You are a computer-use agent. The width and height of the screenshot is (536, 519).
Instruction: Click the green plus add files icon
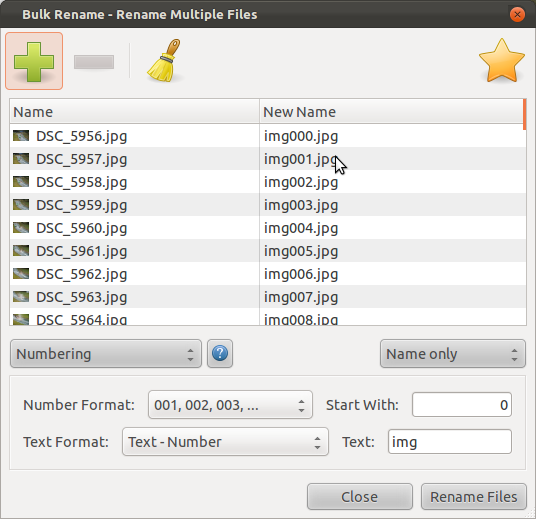tap(34, 61)
